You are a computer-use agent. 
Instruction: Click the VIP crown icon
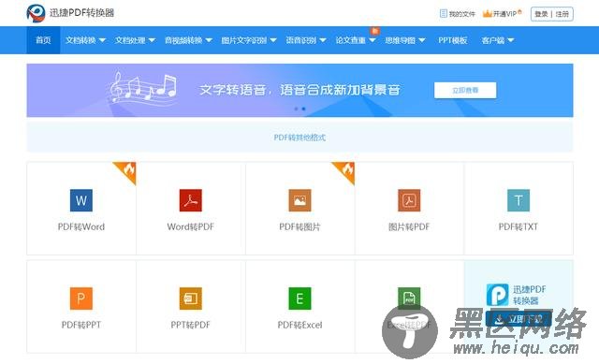pos(487,14)
